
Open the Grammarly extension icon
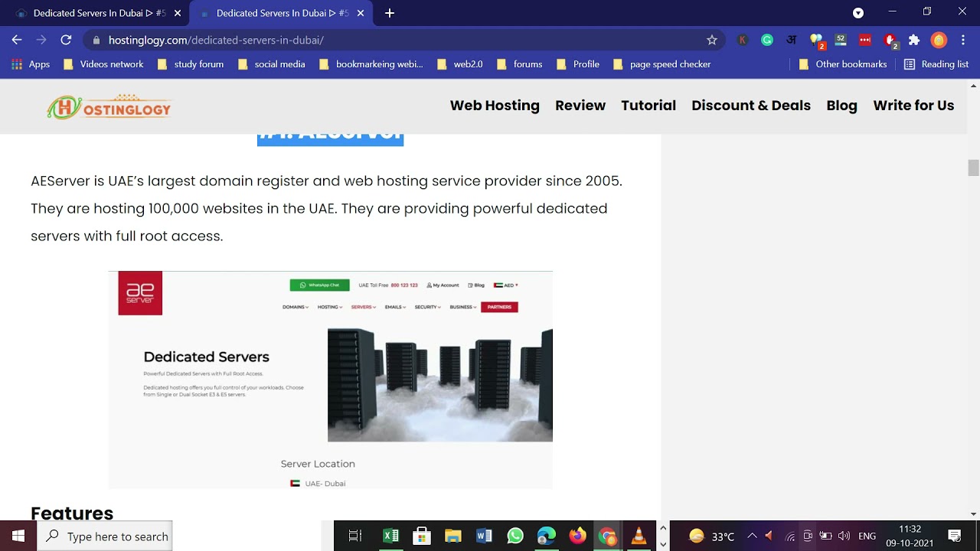767,40
